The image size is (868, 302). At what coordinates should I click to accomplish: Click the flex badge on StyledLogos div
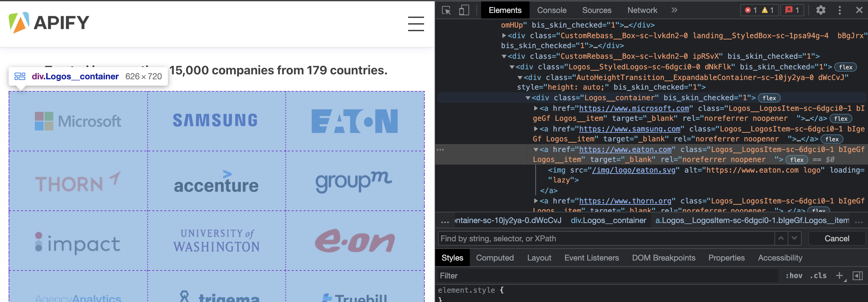[x=845, y=67]
